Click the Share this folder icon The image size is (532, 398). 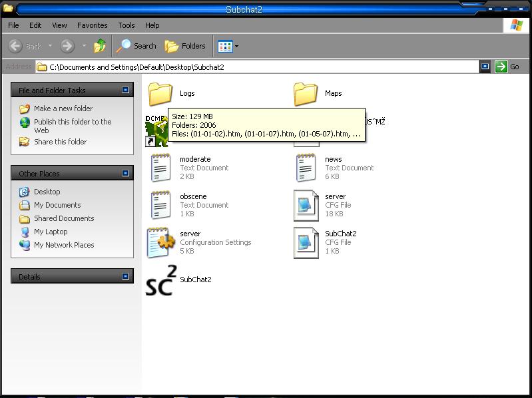tap(24, 142)
